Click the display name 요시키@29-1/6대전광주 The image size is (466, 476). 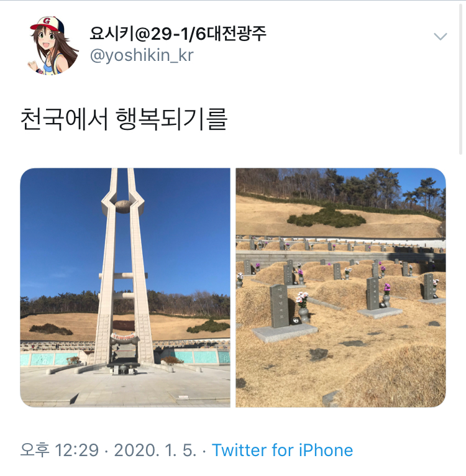178,33
